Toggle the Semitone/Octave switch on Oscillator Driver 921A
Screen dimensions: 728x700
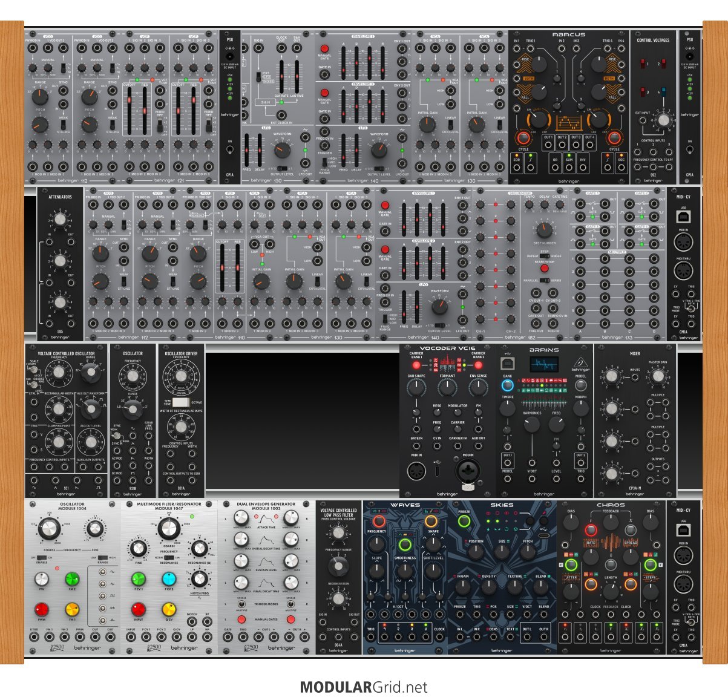(x=180, y=402)
